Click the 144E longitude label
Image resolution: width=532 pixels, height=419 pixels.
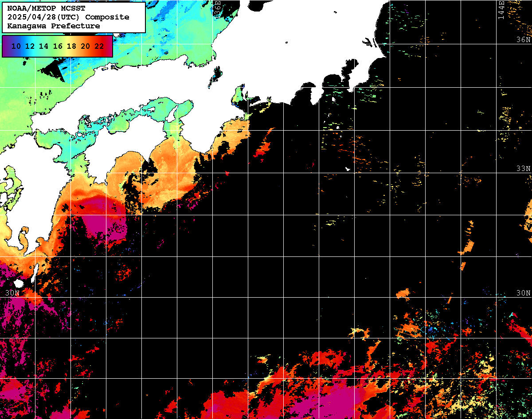[501, 10]
